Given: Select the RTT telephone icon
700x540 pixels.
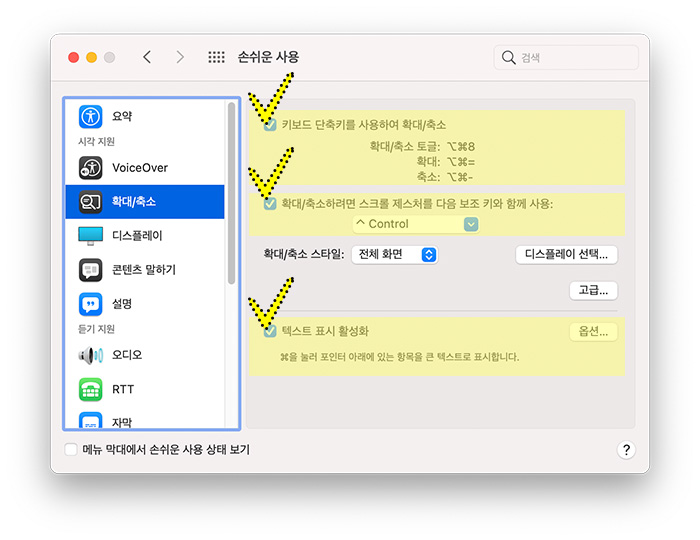Looking at the screenshot, I should click(x=91, y=389).
